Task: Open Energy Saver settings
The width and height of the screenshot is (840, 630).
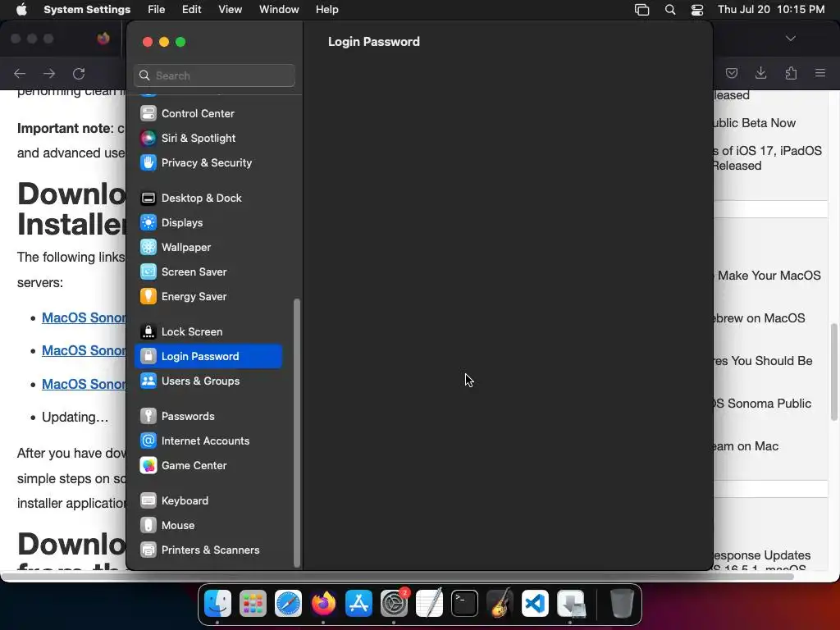Action: (208, 297)
